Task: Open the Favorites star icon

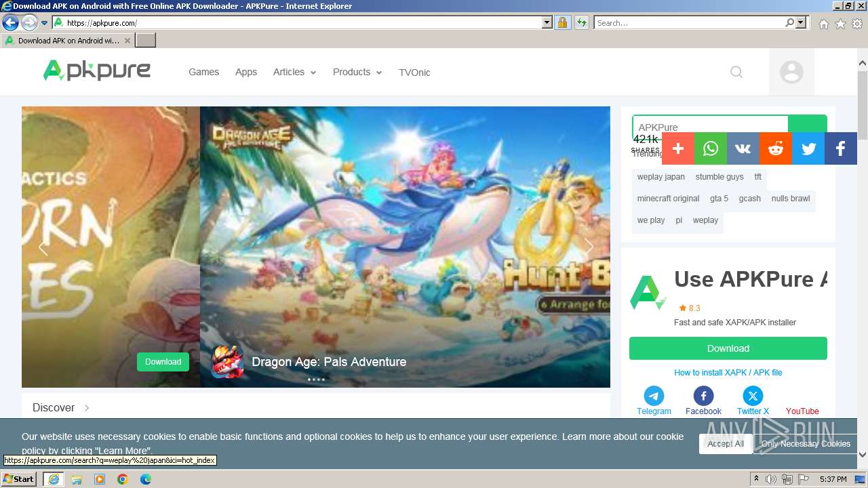Action: click(840, 24)
